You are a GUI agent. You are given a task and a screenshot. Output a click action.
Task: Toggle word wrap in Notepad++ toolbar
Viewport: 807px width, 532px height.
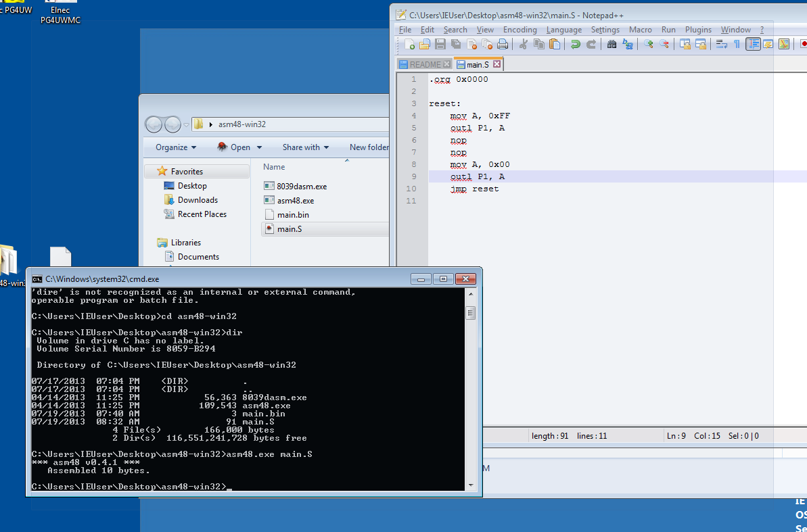click(x=722, y=45)
